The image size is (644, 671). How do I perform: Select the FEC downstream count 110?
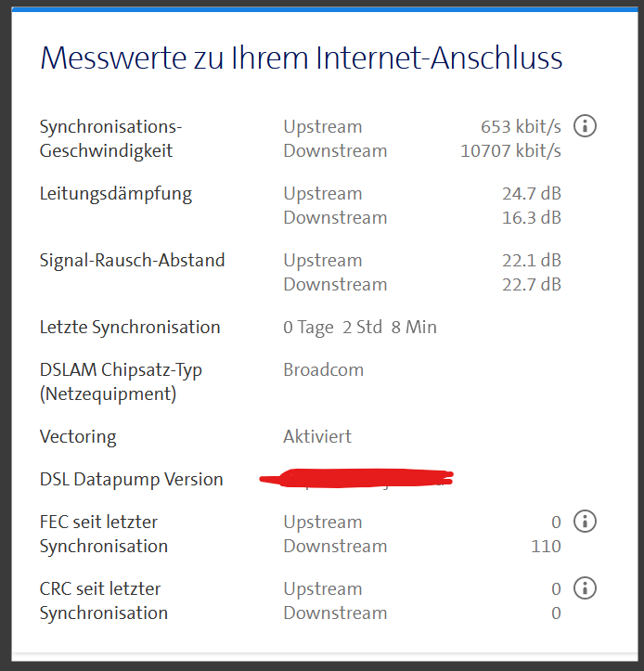click(546, 547)
